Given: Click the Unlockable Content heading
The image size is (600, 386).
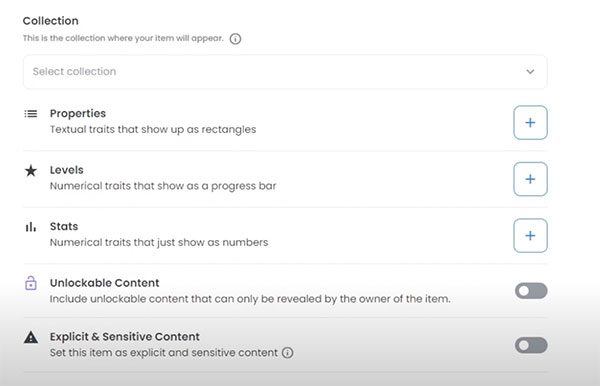Looking at the screenshot, I should (104, 283).
